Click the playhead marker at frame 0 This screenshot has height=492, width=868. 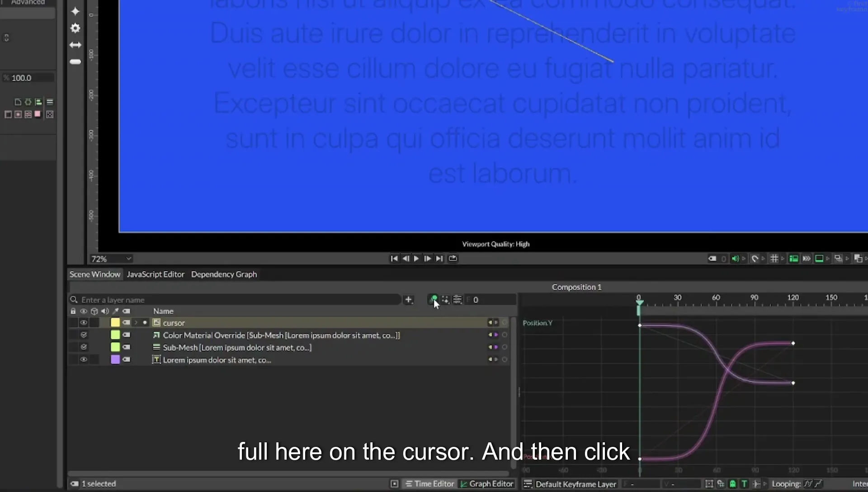click(x=639, y=303)
